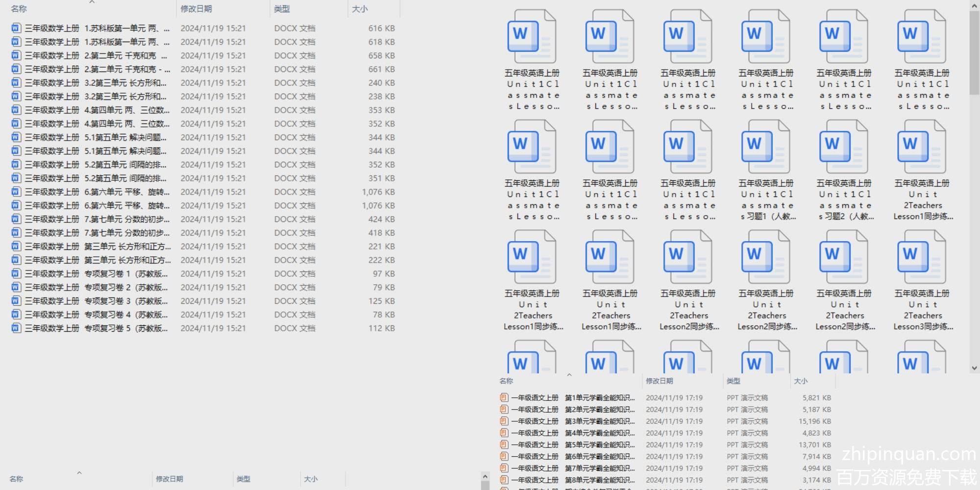Viewport: 980px width, 490px height.
Task: Click the scroll-down arrow of the thumbnail pane
Action: click(x=974, y=368)
